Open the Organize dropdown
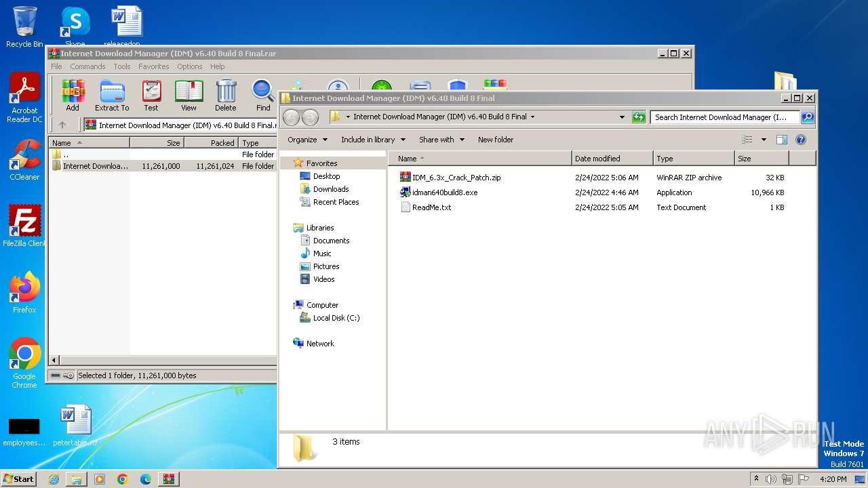 [x=307, y=140]
